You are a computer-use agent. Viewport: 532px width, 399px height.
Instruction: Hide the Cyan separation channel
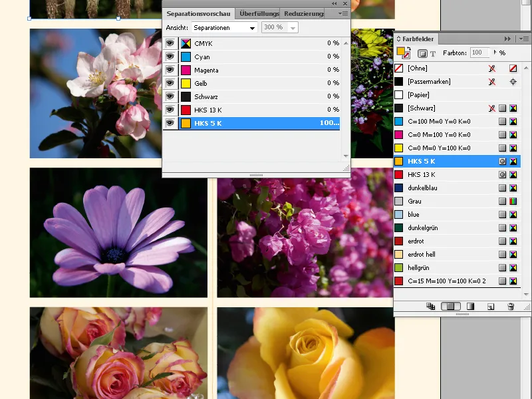click(x=172, y=56)
